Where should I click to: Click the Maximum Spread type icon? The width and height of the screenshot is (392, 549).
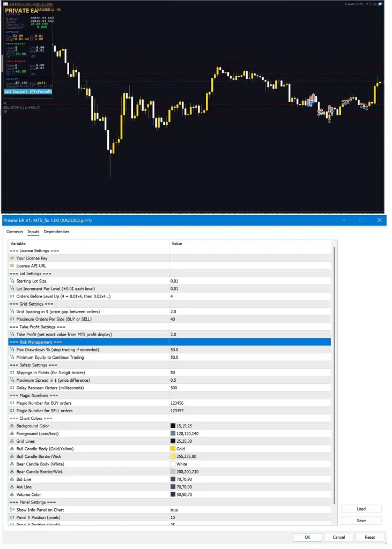pyautogui.click(x=12, y=380)
